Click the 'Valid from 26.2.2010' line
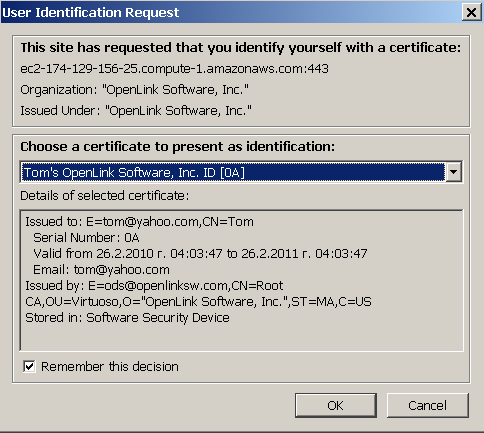Viewport: 484px width, 433px height. tap(200, 254)
